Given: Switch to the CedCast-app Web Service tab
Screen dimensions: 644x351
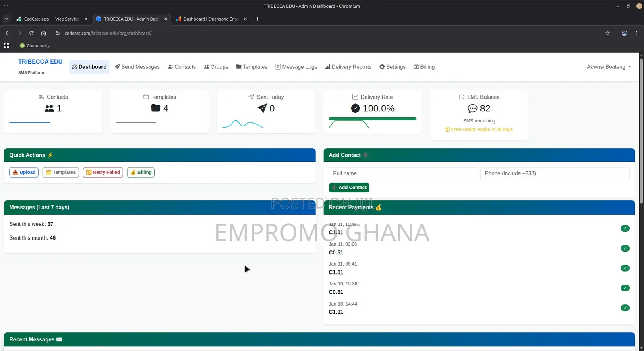Looking at the screenshot, I should click(x=52, y=19).
